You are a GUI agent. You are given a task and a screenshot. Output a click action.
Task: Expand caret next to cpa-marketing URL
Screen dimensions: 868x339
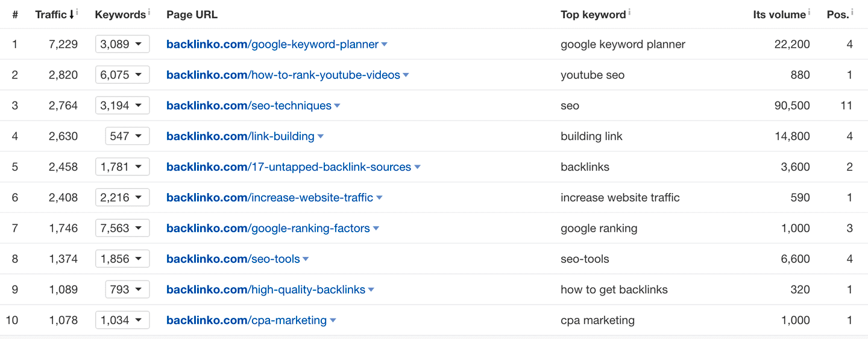(x=333, y=321)
